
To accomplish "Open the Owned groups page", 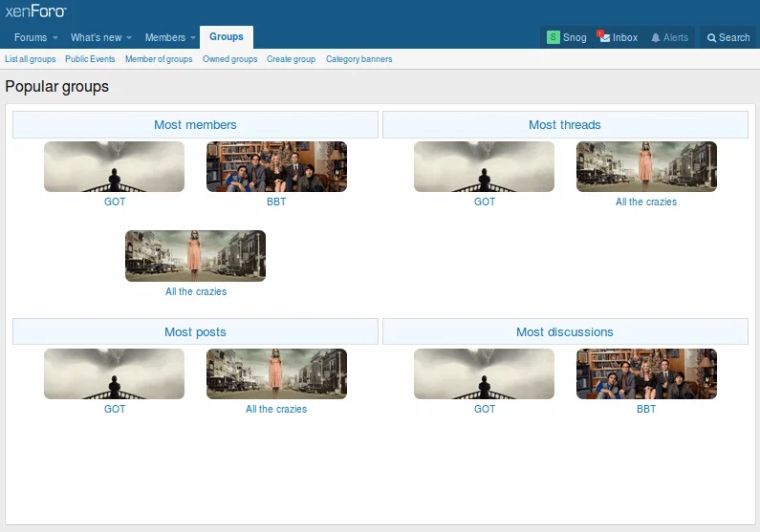I will click(229, 59).
